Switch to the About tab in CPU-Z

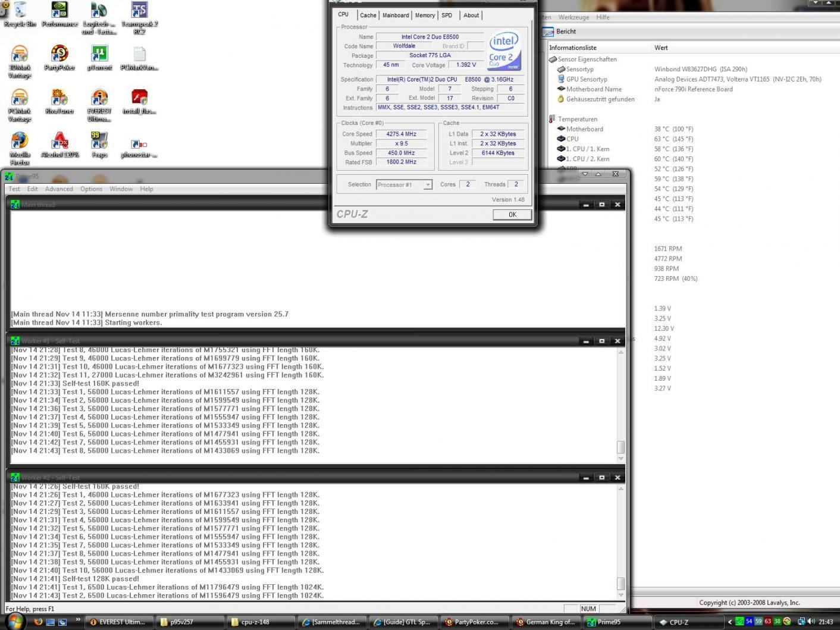471,15
